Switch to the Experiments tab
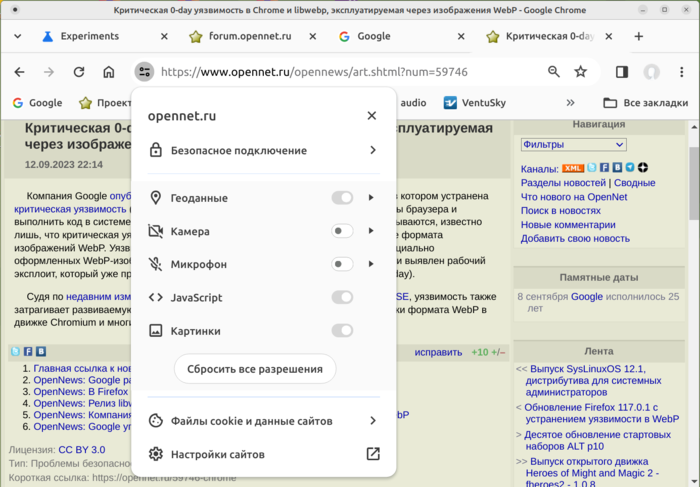Viewport: 700px width, 487px height. pos(90,36)
